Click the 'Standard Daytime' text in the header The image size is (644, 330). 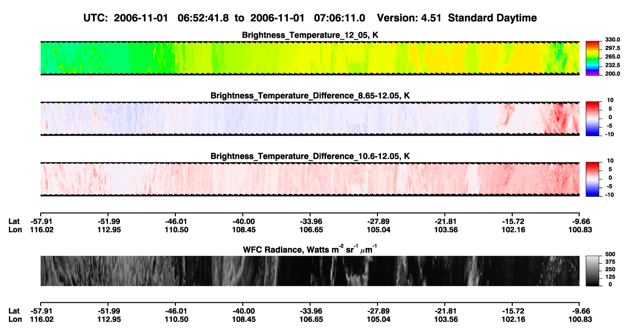click(493, 18)
